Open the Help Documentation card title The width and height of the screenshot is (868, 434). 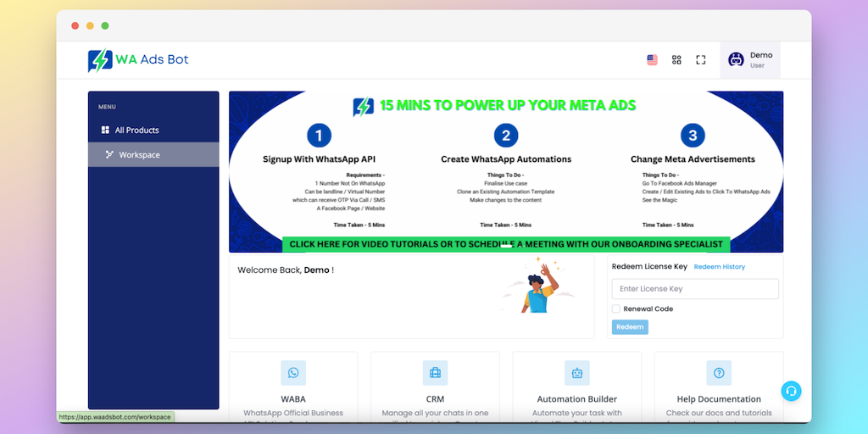pos(719,399)
